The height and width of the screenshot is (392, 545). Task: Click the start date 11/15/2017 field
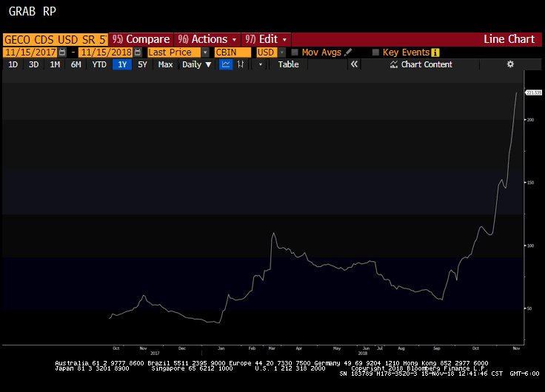coord(30,53)
